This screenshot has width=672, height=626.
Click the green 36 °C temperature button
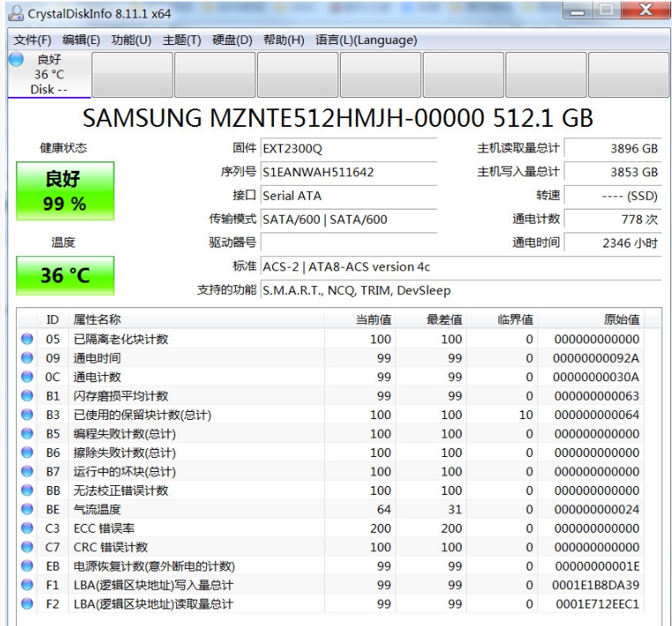click(x=65, y=276)
